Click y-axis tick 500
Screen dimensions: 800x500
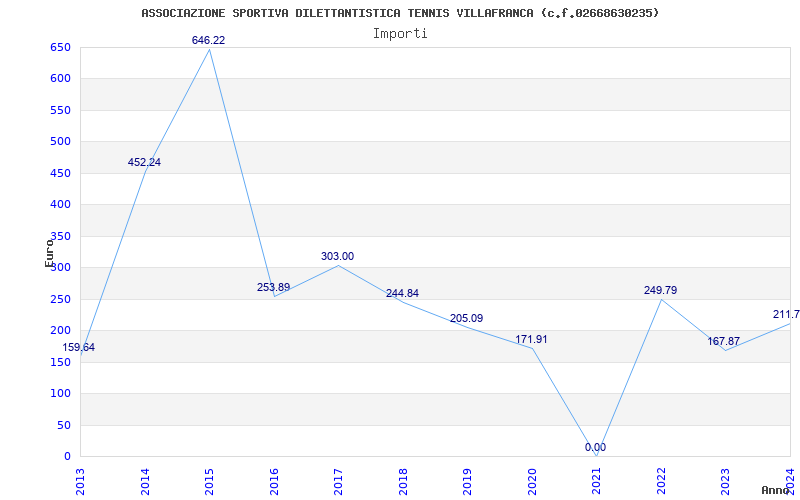tap(60, 141)
